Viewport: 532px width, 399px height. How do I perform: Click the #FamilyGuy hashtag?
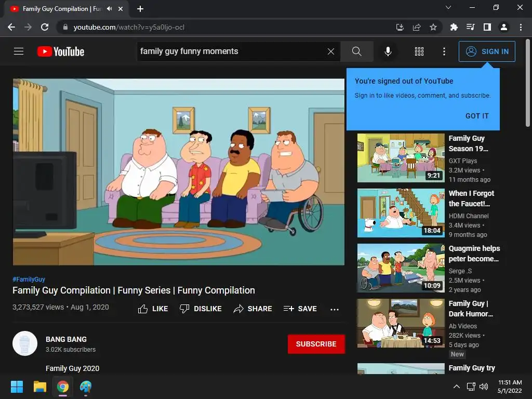(29, 279)
